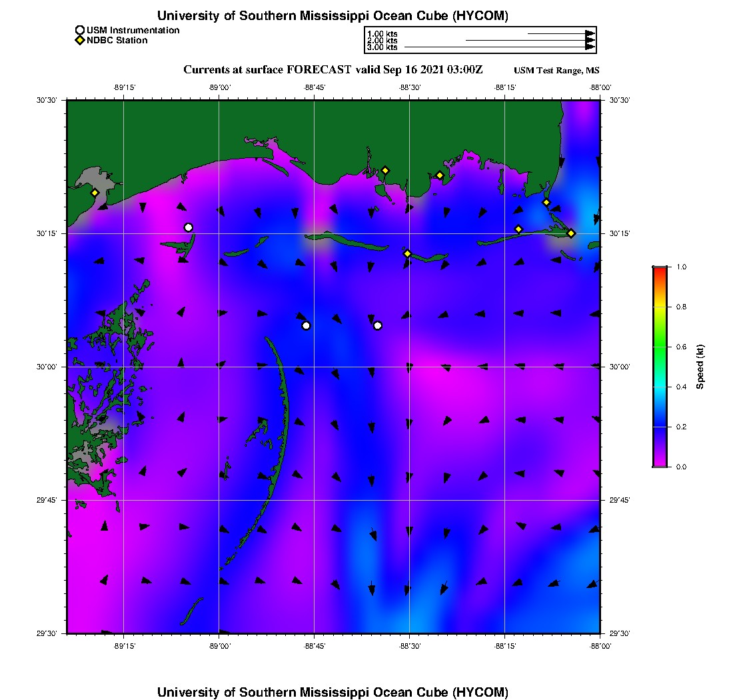Click the USM Instrumentation circle legend icon

[x=80, y=31]
